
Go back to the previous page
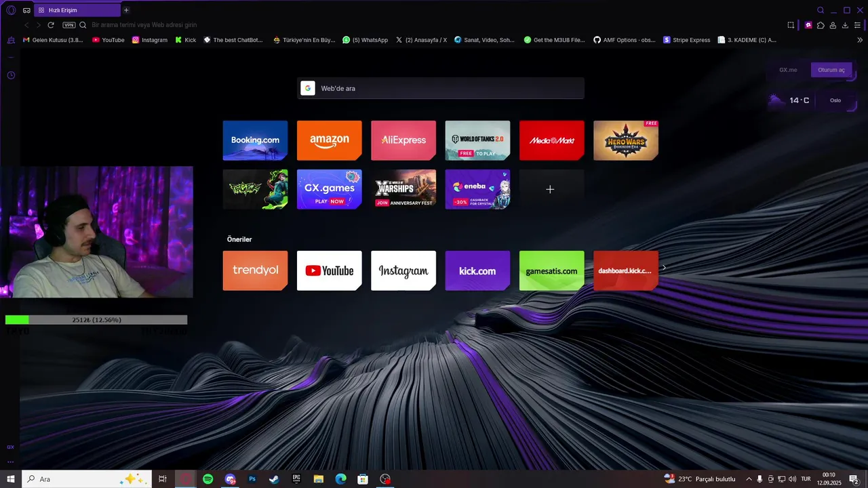pos(26,25)
